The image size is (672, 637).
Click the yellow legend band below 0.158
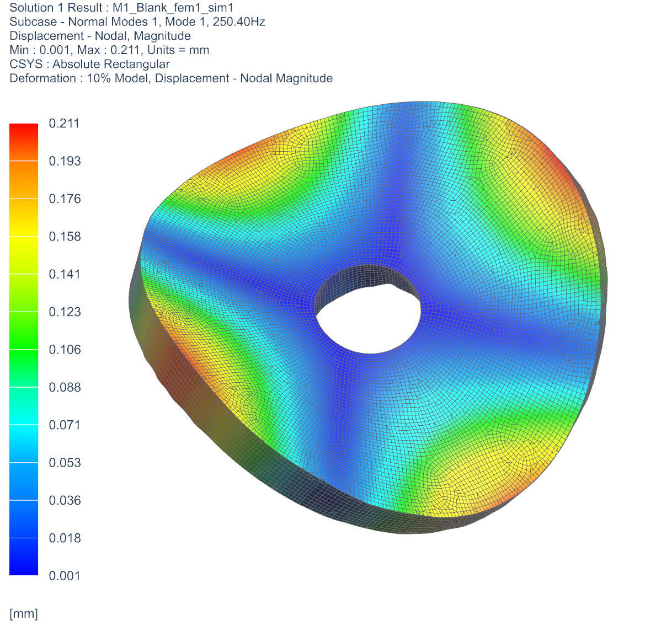pyautogui.click(x=24, y=255)
